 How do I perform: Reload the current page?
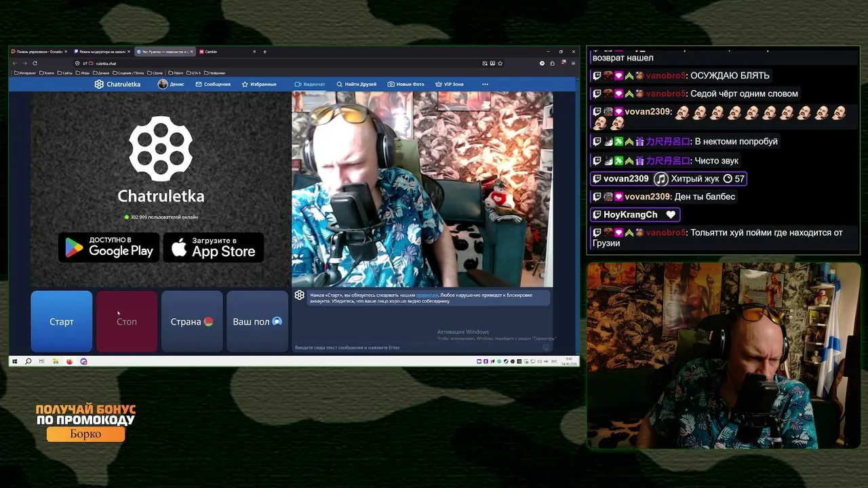pyautogui.click(x=35, y=63)
